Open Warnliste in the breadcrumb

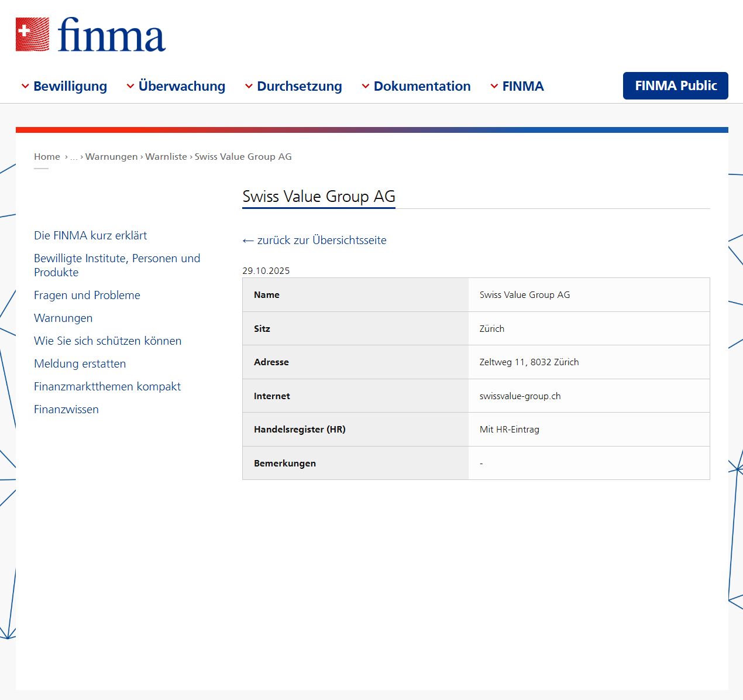(x=166, y=156)
